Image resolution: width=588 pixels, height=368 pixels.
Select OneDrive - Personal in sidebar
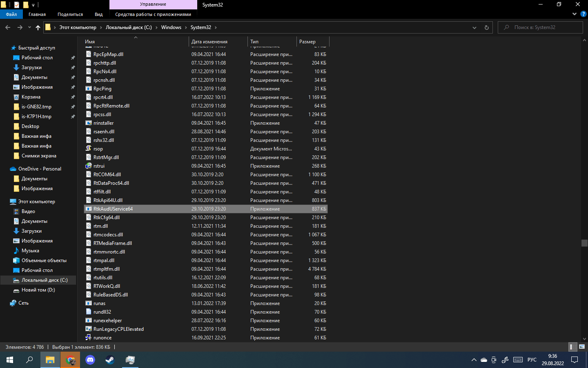(40, 169)
